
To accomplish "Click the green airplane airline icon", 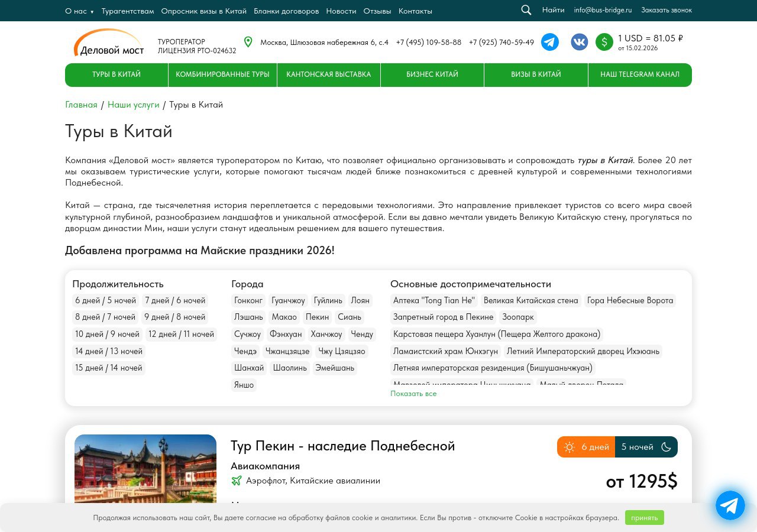I will tap(237, 481).
